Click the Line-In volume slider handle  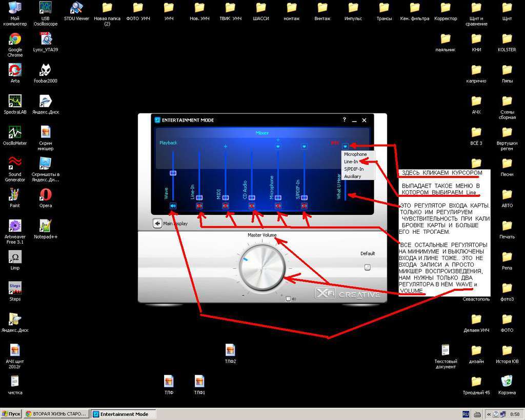199,197
